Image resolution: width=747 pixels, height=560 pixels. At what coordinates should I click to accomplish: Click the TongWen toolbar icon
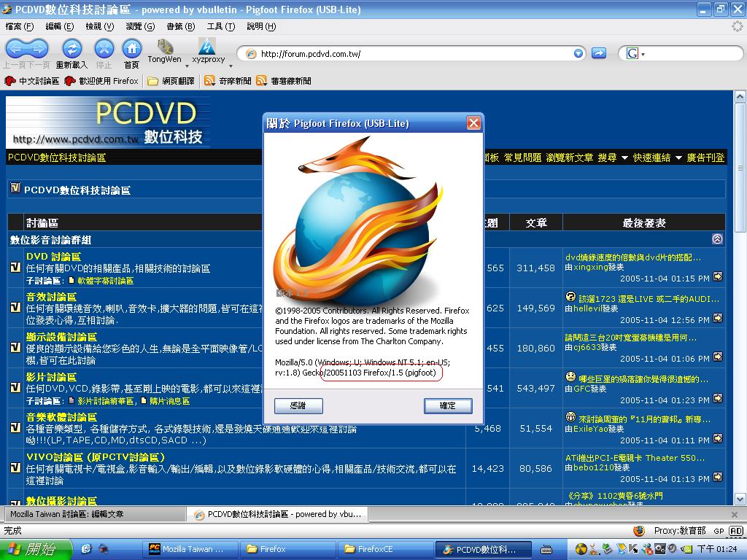[x=164, y=46]
